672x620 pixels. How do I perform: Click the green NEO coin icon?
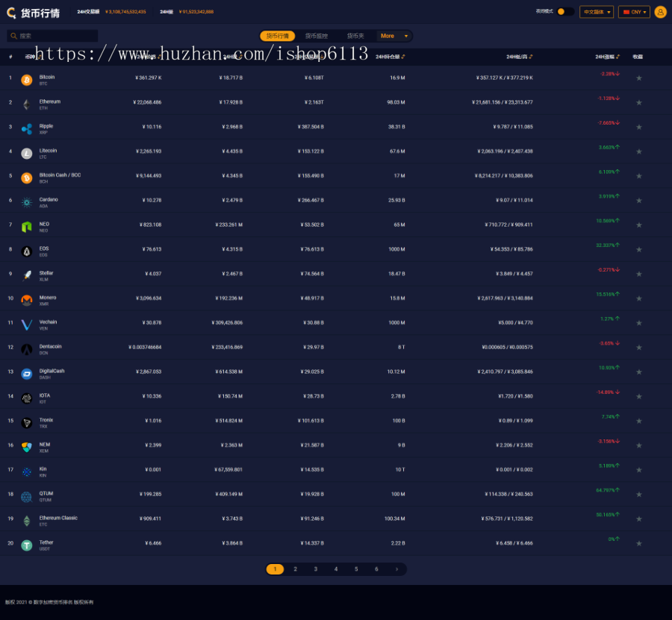[27, 227]
